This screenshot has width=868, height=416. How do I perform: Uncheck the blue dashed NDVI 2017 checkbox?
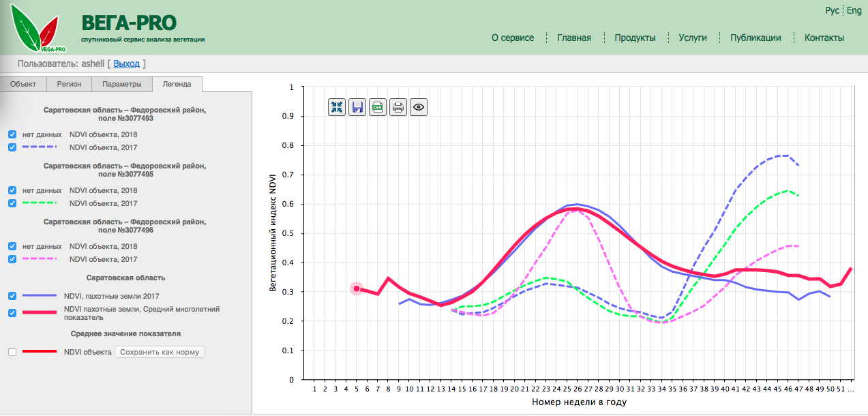(x=12, y=147)
